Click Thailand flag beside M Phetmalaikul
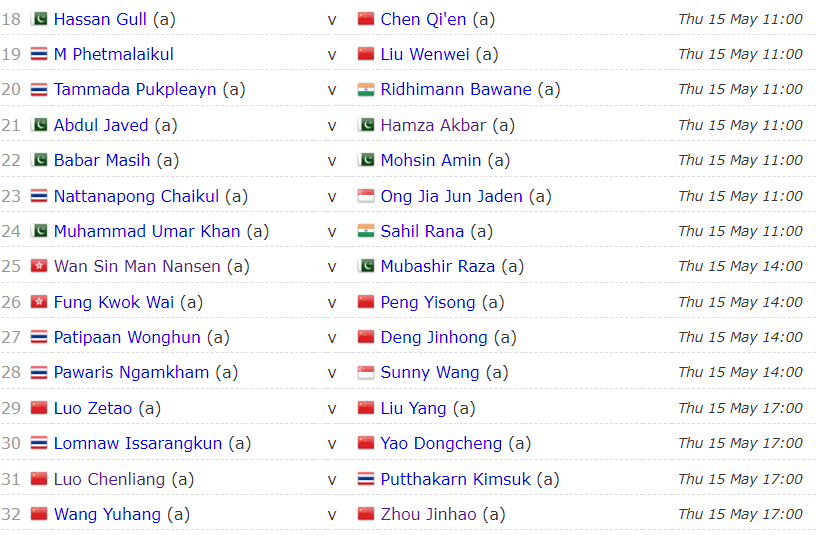 [40, 54]
